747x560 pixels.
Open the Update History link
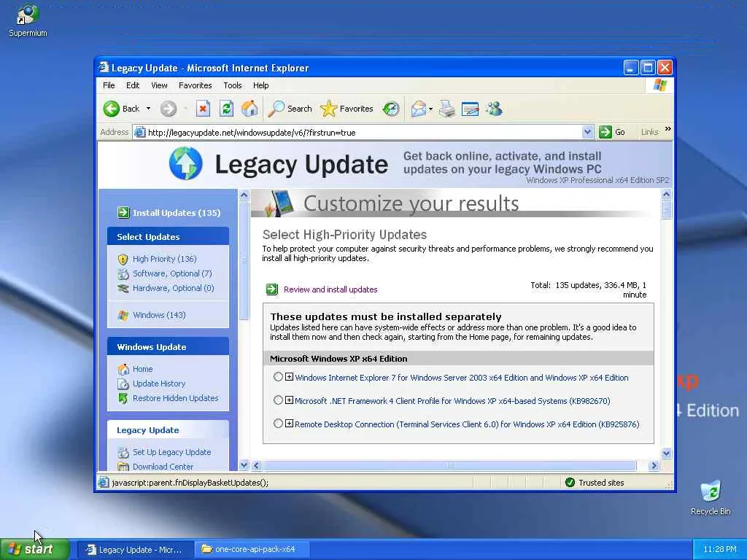pos(159,384)
